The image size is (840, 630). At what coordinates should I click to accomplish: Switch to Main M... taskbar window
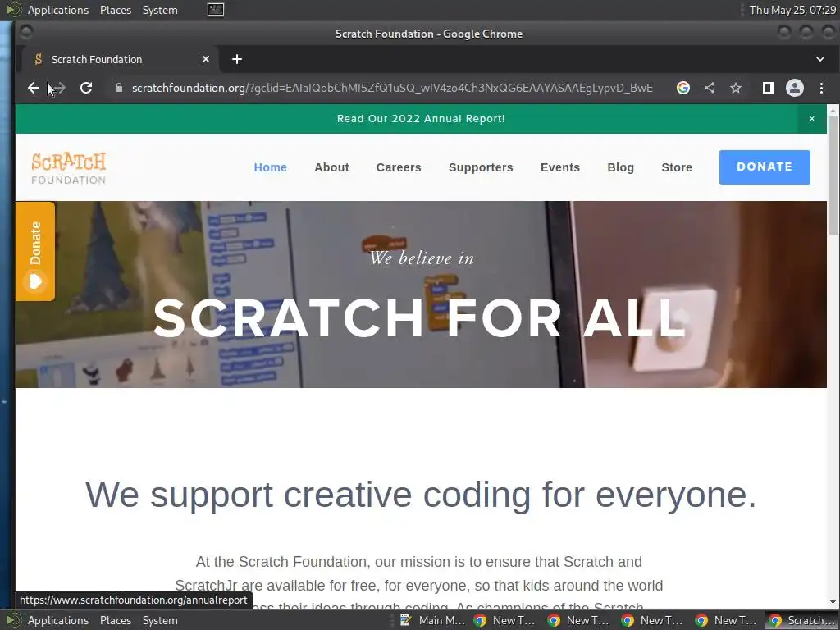(x=433, y=620)
